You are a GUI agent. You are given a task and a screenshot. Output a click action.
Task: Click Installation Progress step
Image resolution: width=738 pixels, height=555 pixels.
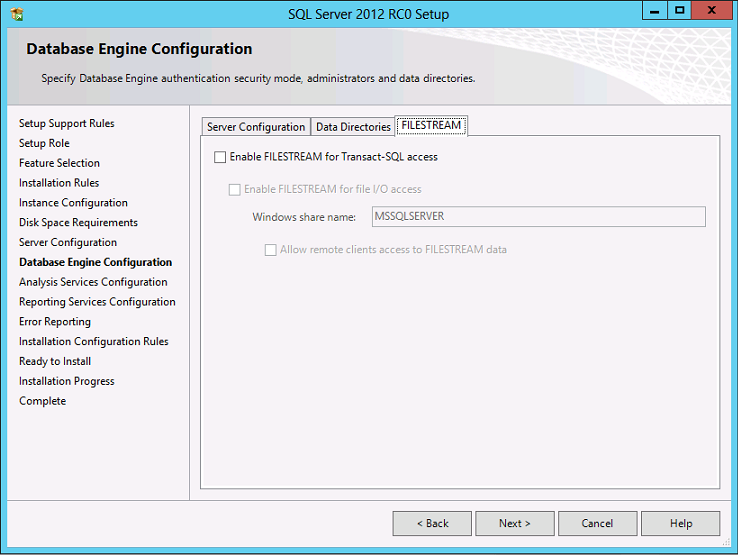tap(66, 381)
